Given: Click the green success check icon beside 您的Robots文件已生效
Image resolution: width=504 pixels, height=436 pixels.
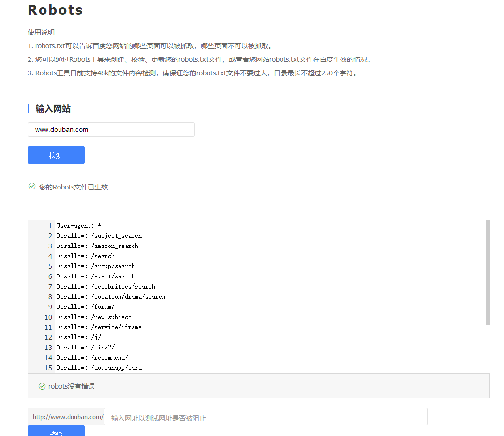Looking at the screenshot, I should pyautogui.click(x=31, y=186).
